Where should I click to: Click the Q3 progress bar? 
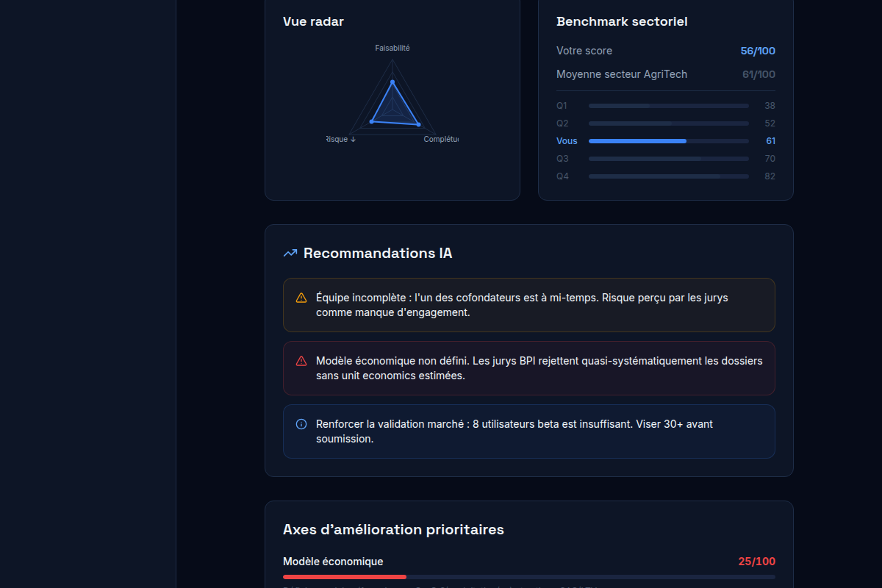tap(669, 159)
